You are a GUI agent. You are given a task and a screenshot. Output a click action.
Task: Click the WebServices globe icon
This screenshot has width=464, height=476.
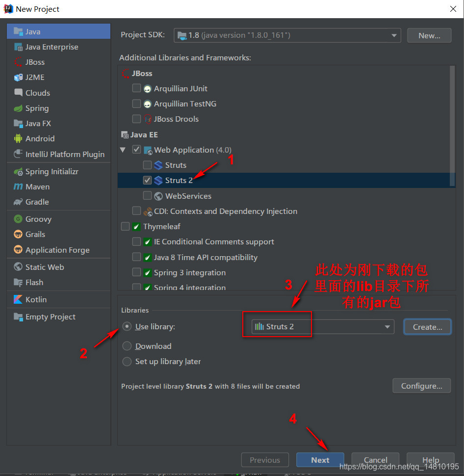[x=158, y=196]
